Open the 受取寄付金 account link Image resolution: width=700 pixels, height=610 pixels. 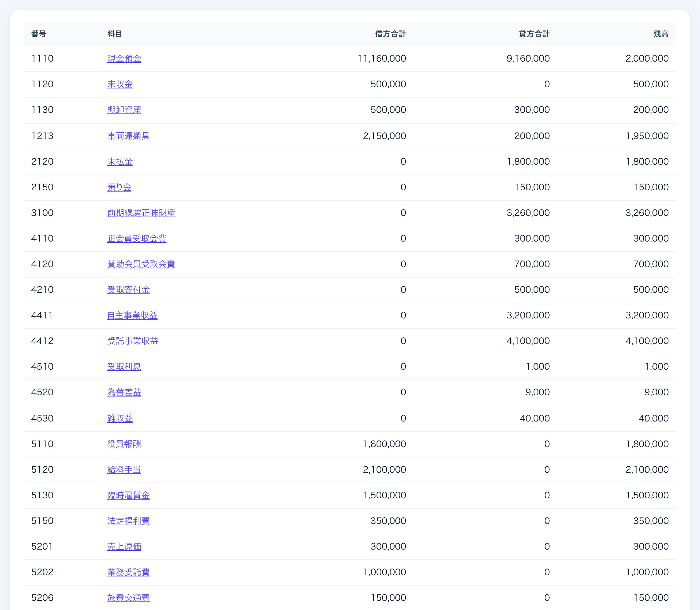pos(128,289)
